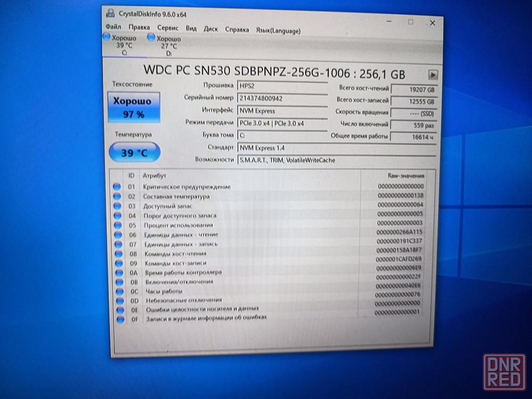The image size is (532, 399).
Task: Click total host reads value 19207 GB
Action: (x=414, y=89)
